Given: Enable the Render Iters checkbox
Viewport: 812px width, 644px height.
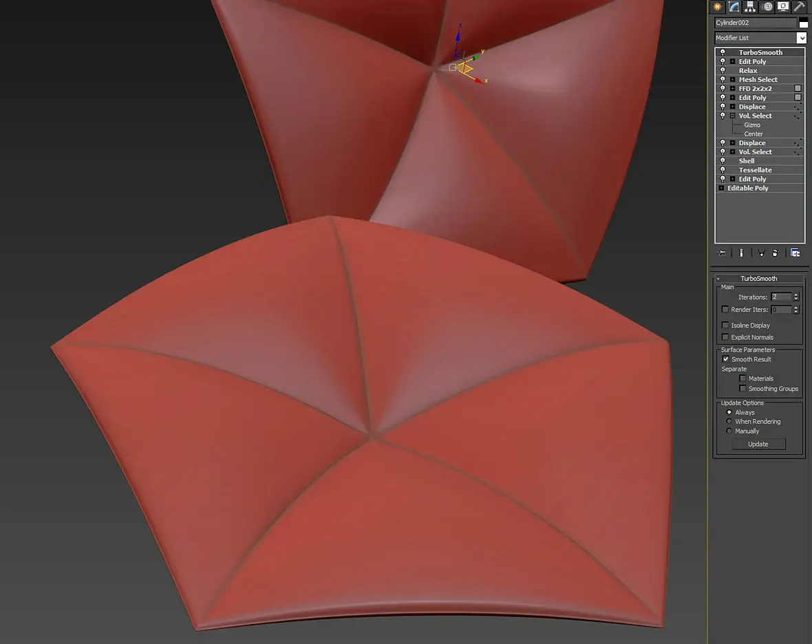Looking at the screenshot, I should coord(725,310).
